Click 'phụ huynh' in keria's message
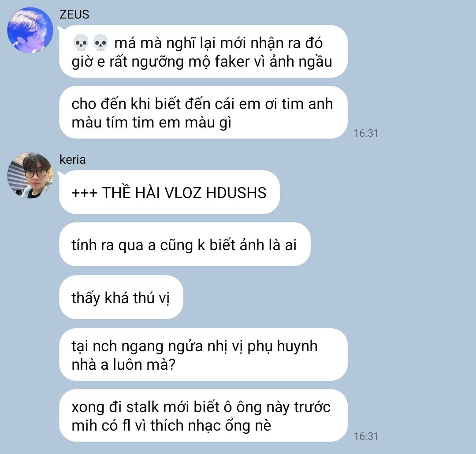The image size is (476, 454). click(283, 346)
